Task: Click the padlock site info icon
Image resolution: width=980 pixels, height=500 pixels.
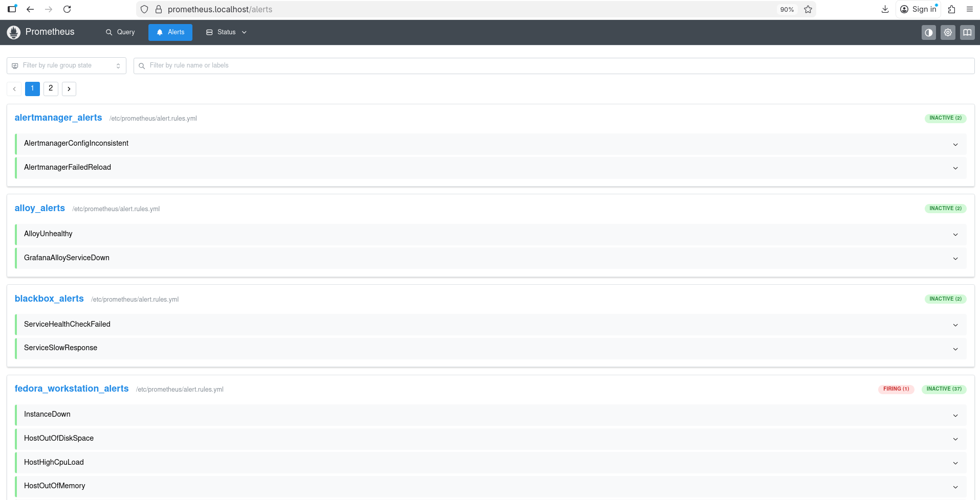Action: pos(159,9)
